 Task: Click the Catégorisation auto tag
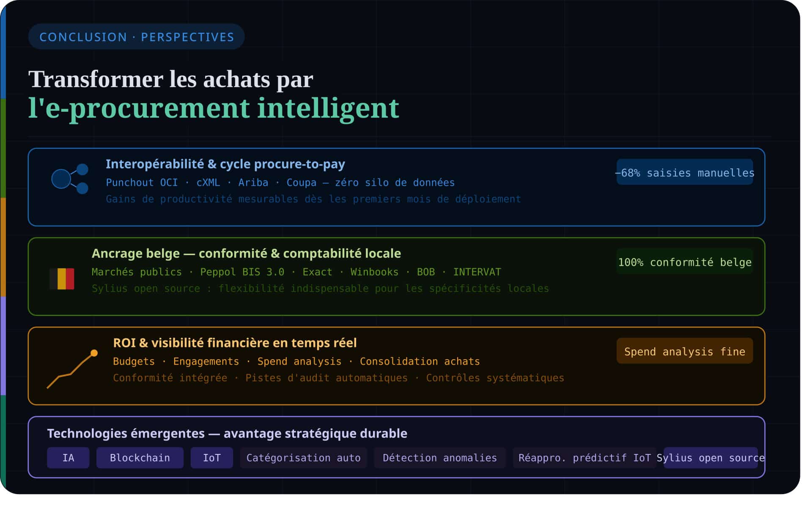tap(304, 458)
